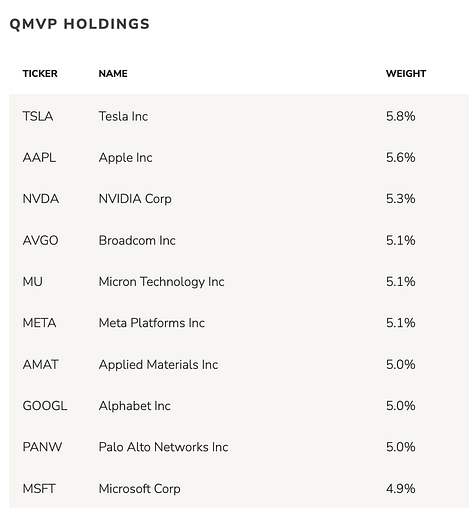Click the TICKER column header
This screenshot has height=512, width=474.
coord(40,74)
